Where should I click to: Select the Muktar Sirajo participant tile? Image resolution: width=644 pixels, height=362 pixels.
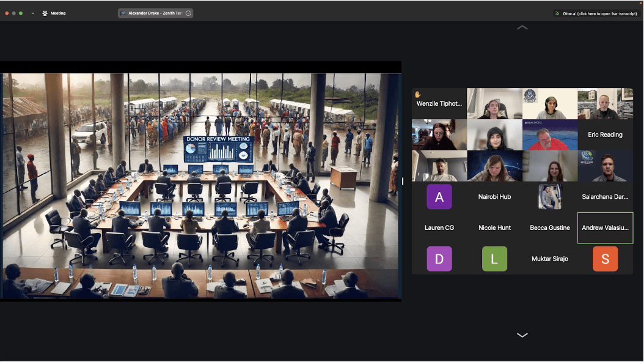pyautogui.click(x=549, y=259)
